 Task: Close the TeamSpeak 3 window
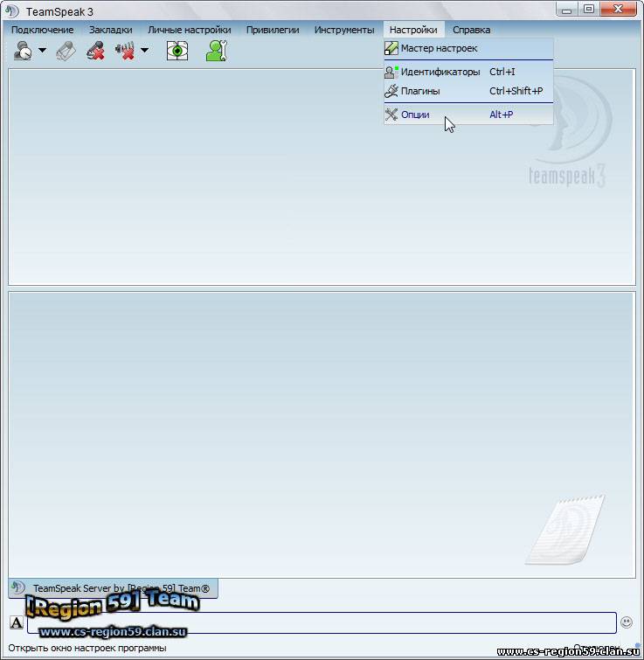click(x=618, y=10)
